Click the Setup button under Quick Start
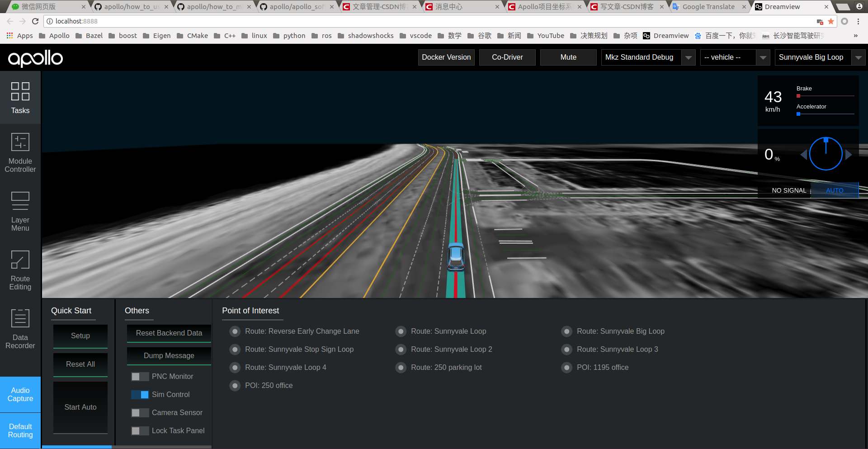This screenshot has width=868, height=449. pos(80,336)
